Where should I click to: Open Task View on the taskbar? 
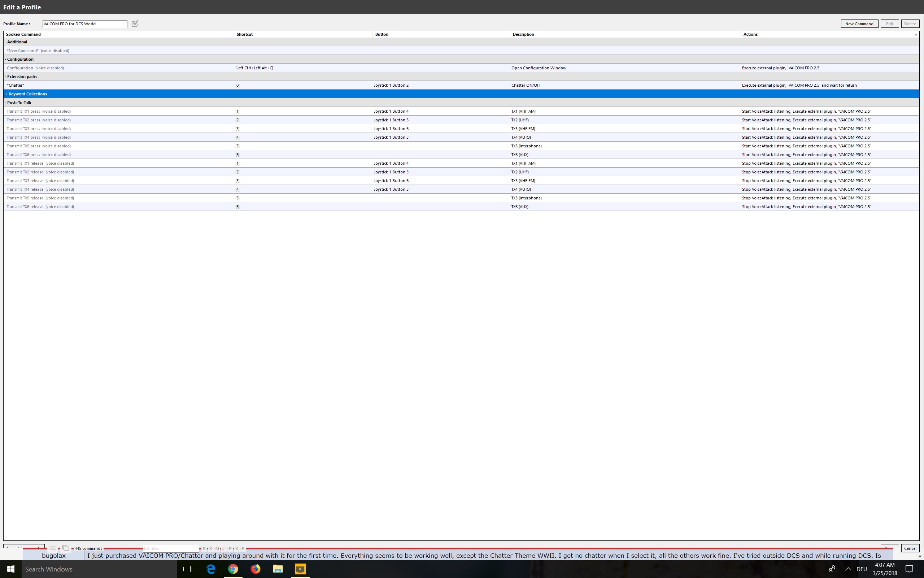(x=187, y=569)
